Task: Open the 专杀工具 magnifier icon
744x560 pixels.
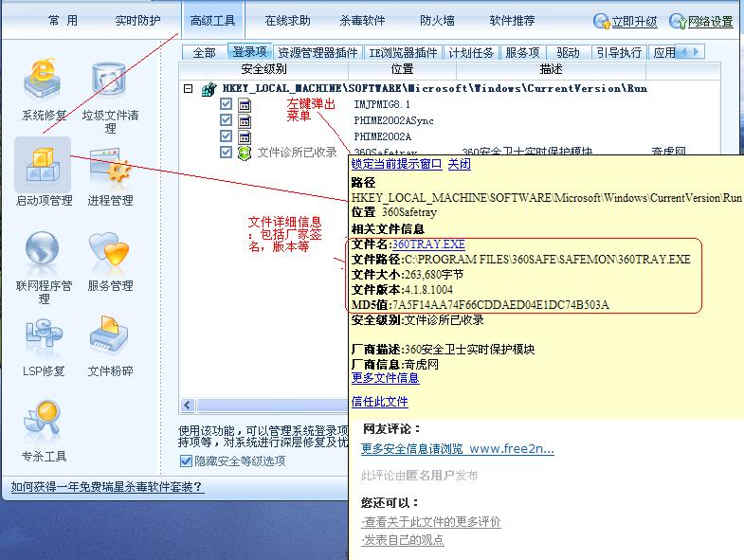Action: pos(42,420)
